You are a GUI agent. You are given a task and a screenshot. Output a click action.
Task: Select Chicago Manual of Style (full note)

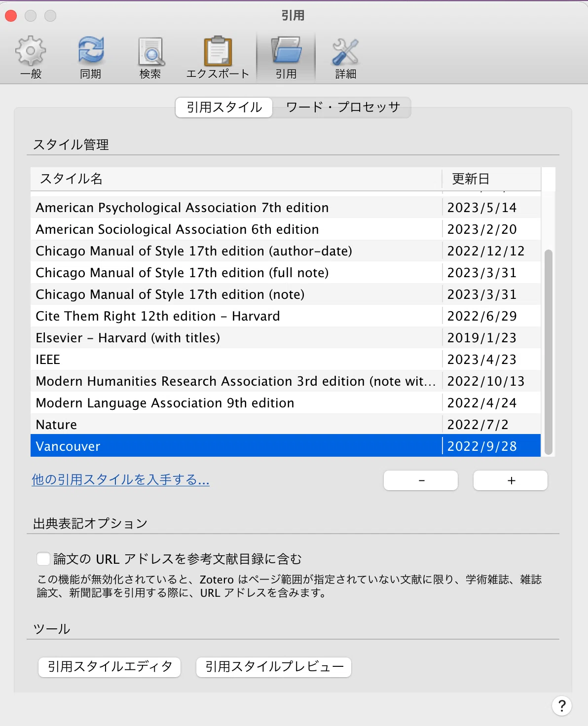pos(286,273)
